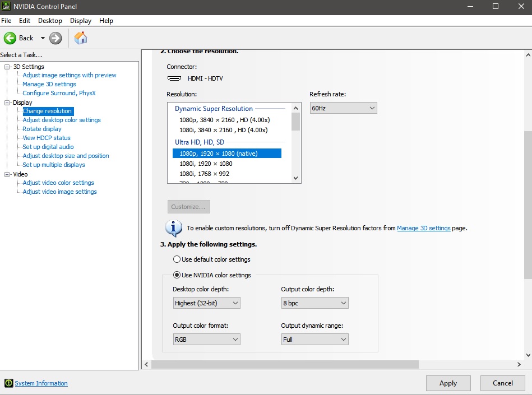Open Adjust video color settings
This screenshot has height=395, width=532.
(58, 183)
